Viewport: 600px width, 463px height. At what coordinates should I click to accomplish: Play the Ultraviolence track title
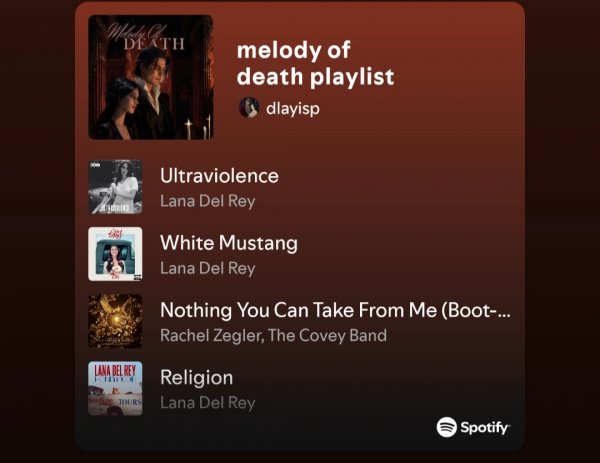click(219, 176)
